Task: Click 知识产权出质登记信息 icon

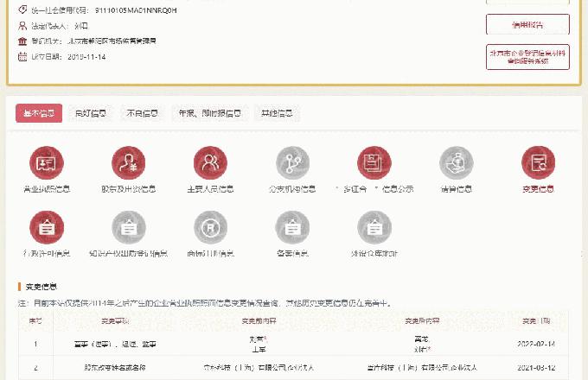Action: tap(129, 228)
